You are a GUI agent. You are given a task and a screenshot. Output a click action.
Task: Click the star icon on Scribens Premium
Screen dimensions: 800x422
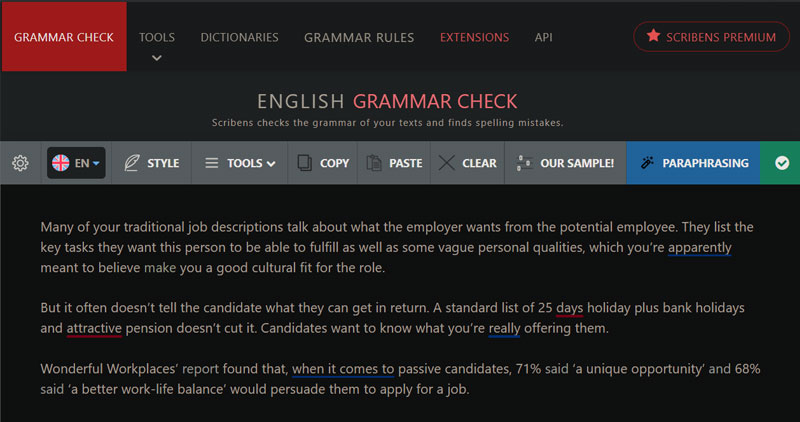coord(653,37)
